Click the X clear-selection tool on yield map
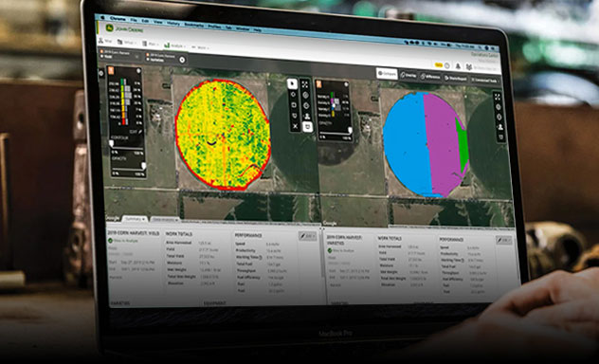599x364 pixels. coord(295,126)
